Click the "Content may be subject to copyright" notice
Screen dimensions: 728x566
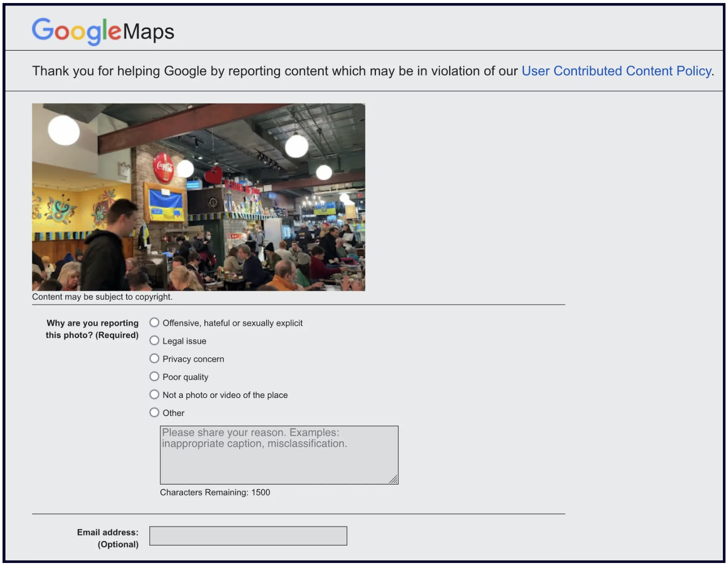(102, 297)
